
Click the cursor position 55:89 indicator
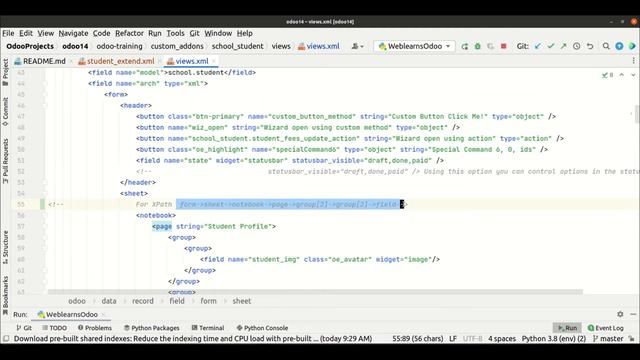pos(418,339)
